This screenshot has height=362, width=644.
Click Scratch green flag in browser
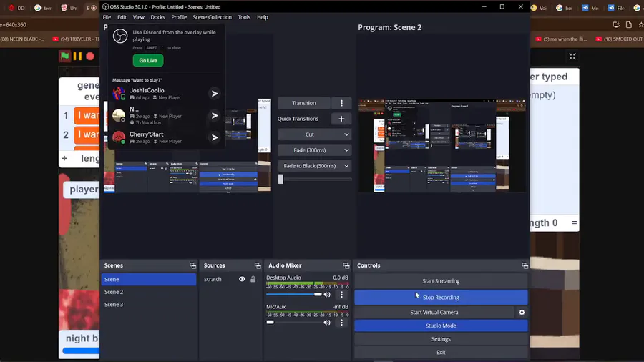[65, 57]
